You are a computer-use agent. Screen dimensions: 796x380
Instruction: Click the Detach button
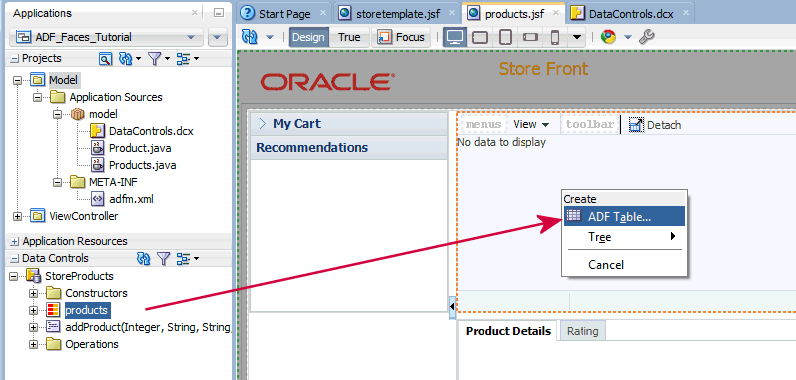tap(655, 125)
